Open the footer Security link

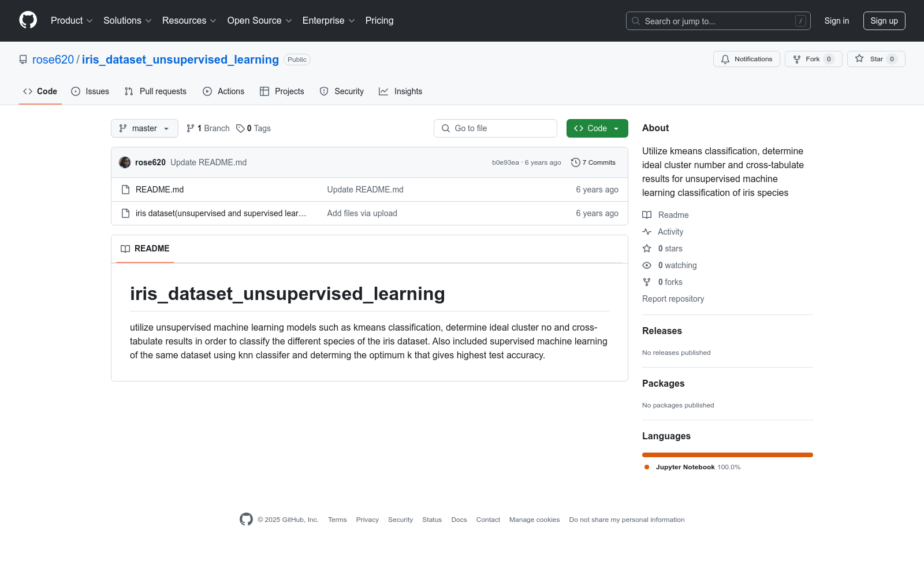[400, 520]
